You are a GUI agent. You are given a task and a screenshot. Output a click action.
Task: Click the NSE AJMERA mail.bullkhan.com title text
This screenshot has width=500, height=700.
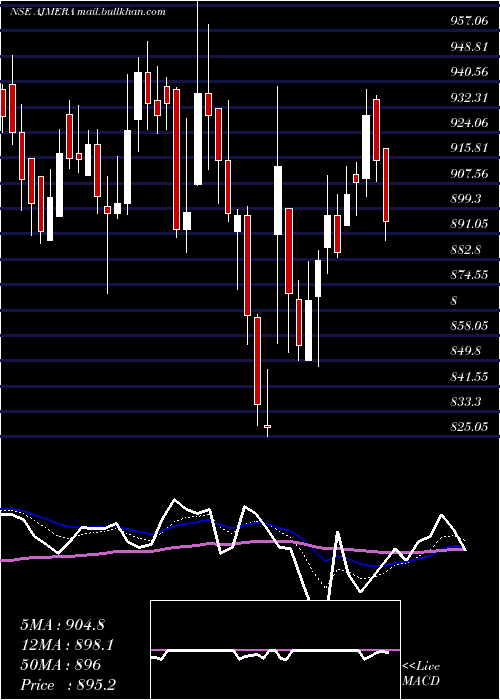click(x=88, y=12)
